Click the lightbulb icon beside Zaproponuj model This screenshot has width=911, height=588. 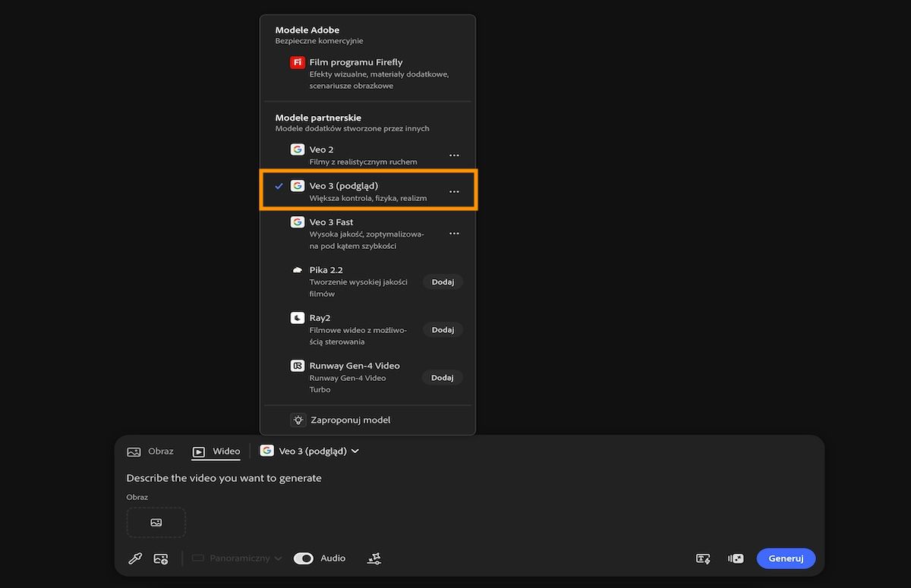(298, 420)
